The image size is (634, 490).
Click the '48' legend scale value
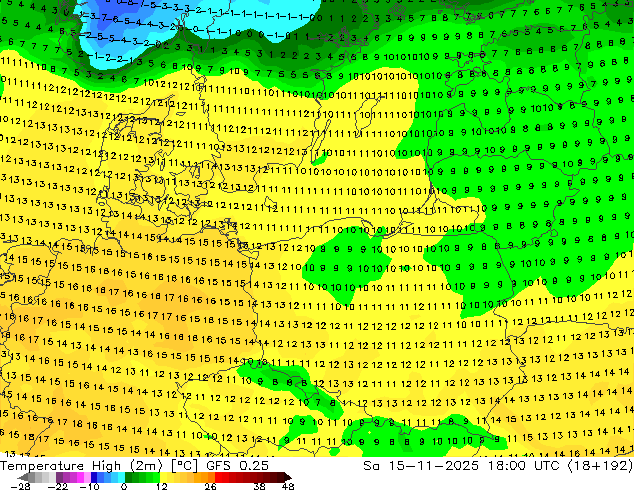(x=288, y=486)
